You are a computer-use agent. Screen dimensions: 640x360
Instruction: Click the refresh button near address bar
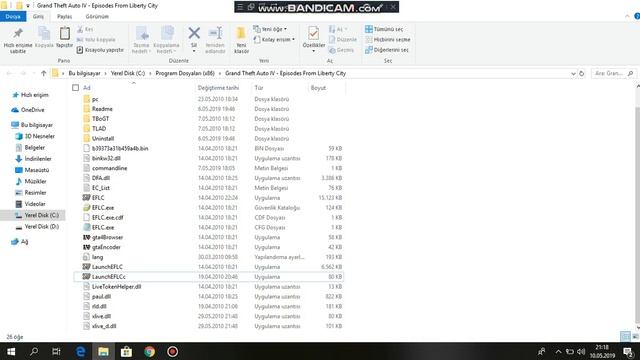(582, 73)
